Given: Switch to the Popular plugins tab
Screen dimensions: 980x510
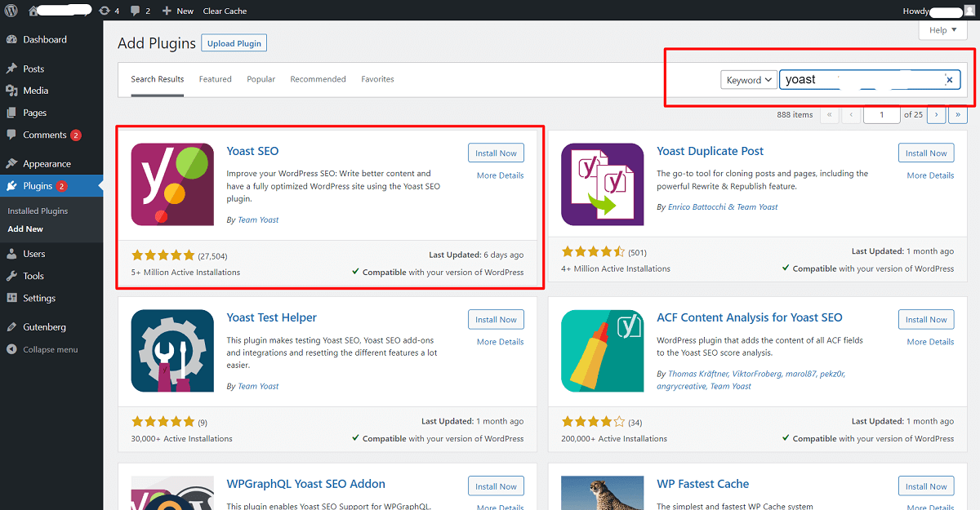Looking at the screenshot, I should (261, 79).
